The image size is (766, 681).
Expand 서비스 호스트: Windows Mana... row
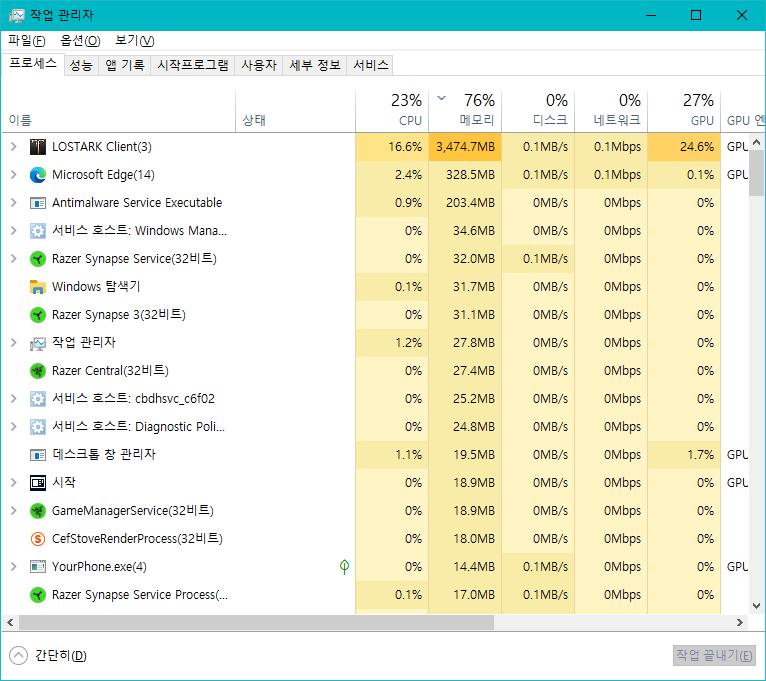pyautogui.click(x=14, y=231)
